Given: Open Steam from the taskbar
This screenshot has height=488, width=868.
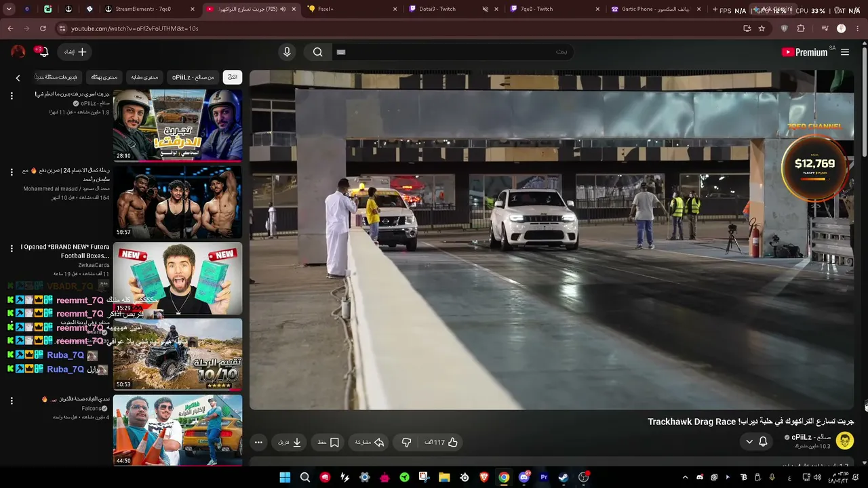Looking at the screenshot, I should pyautogui.click(x=564, y=477).
